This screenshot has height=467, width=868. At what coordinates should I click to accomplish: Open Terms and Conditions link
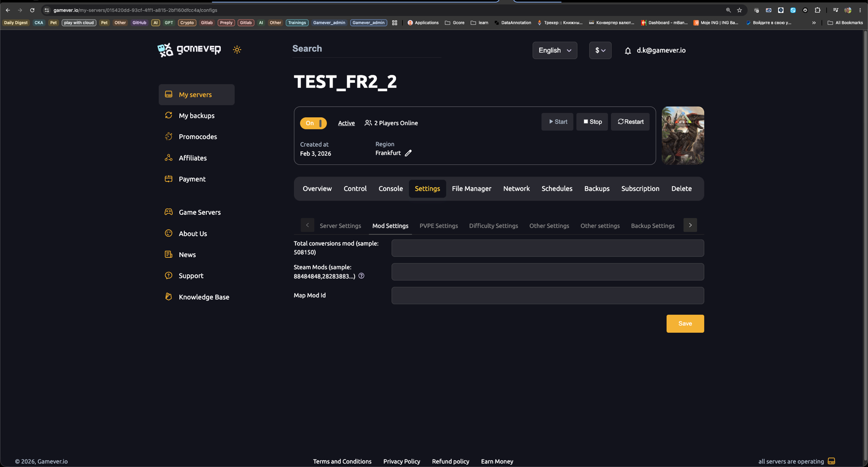342,461
